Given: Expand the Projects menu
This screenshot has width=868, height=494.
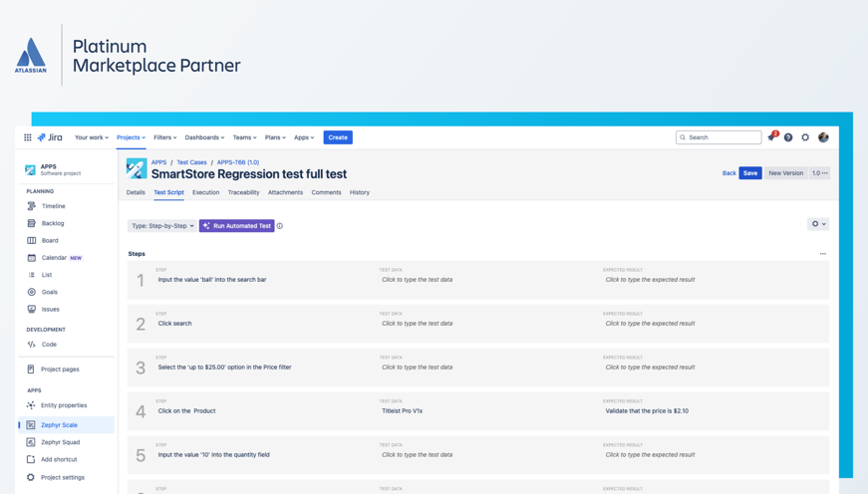Looking at the screenshot, I should 131,137.
